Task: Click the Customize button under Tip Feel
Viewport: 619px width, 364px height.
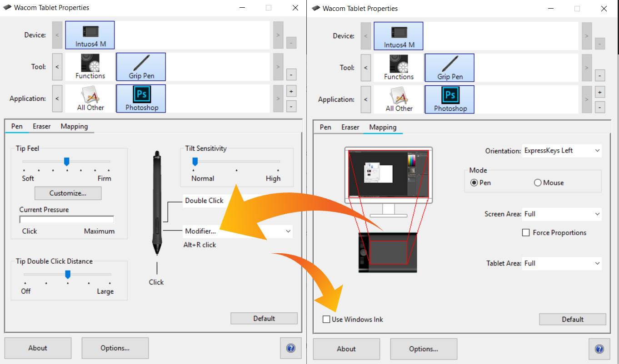Action: (68, 193)
